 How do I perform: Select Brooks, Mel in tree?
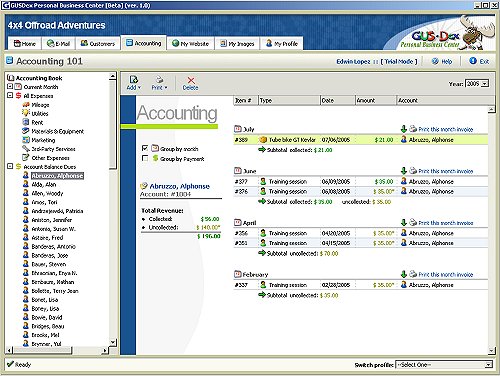click(x=45, y=335)
